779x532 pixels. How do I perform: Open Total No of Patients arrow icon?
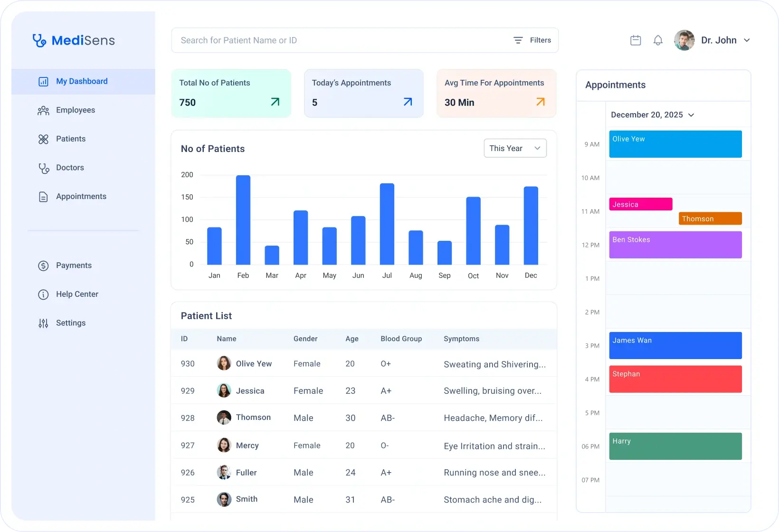coord(275,102)
